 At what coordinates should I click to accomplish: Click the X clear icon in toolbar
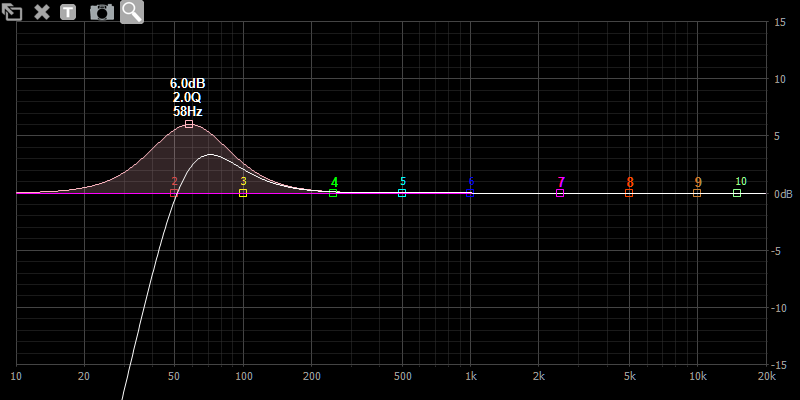coord(42,12)
